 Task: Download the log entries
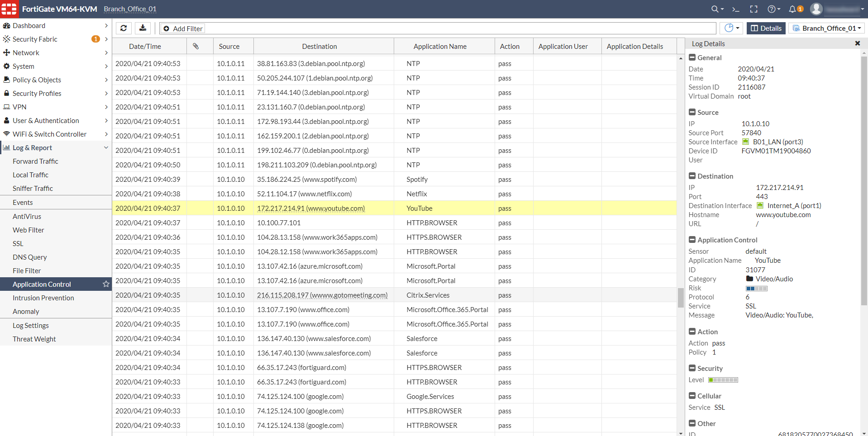[143, 28]
